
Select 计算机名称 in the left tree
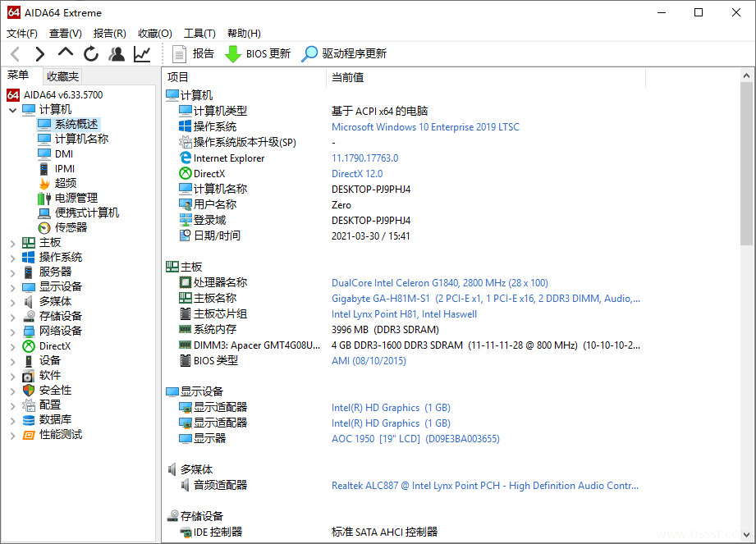81,139
